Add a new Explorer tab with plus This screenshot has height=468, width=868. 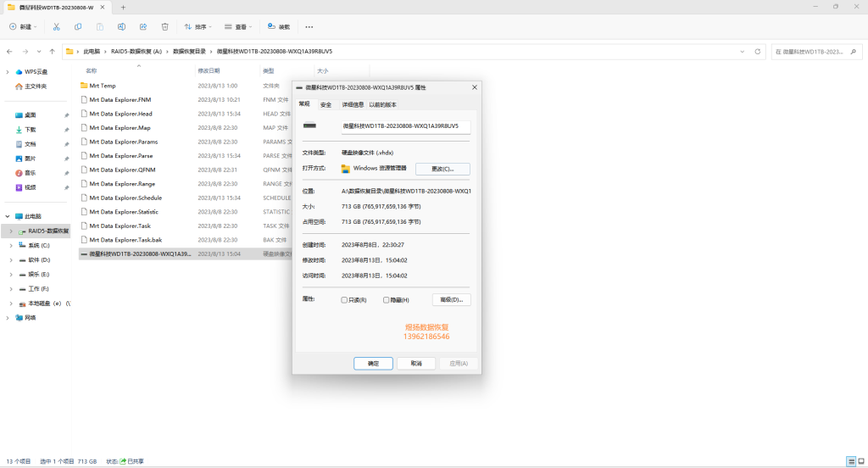point(123,7)
